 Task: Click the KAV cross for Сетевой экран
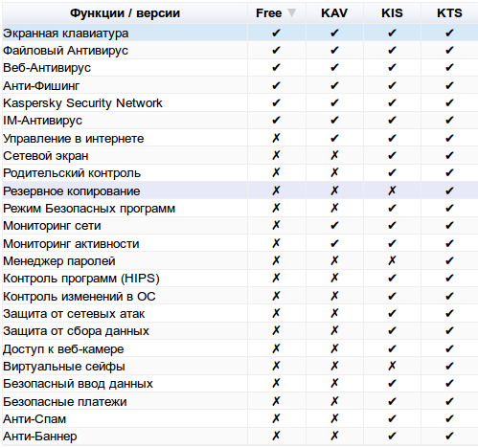click(x=334, y=155)
